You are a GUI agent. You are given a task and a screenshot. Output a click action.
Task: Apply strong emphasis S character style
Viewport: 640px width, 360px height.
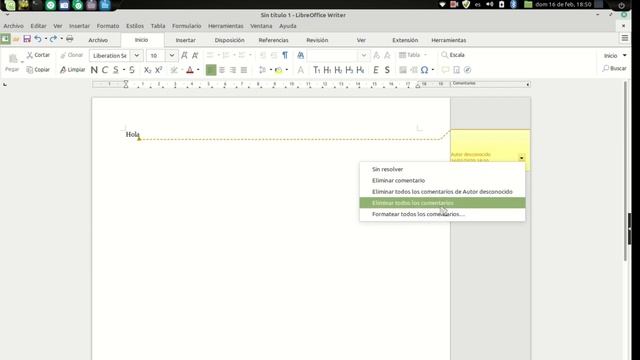(387, 70)
